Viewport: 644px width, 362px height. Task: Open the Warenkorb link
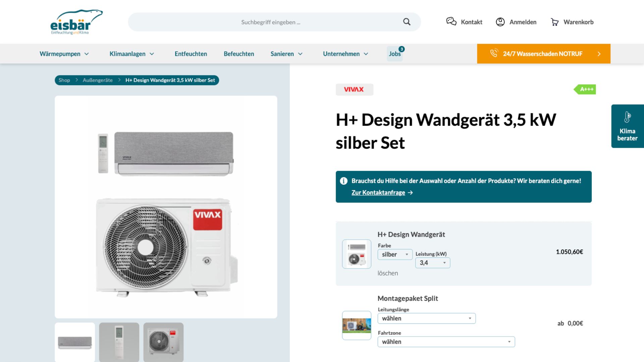pos(579,22)
